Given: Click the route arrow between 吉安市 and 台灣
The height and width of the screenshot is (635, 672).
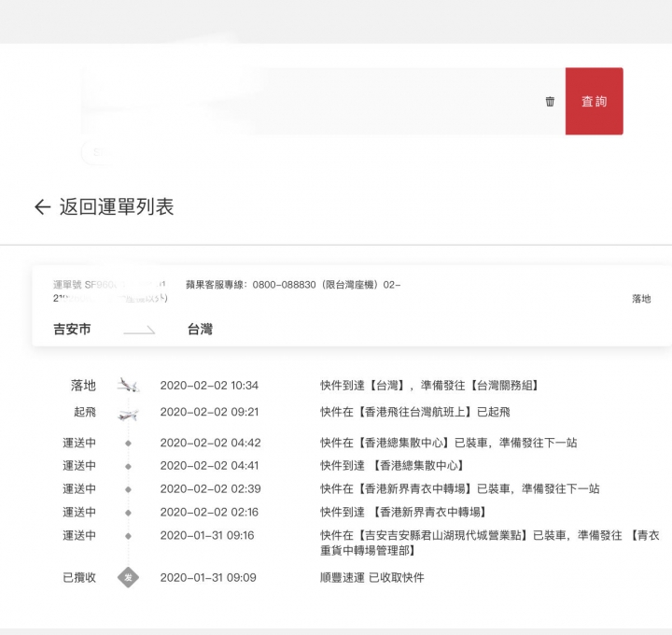Looking at the screenshot, I should pos(139,331).
